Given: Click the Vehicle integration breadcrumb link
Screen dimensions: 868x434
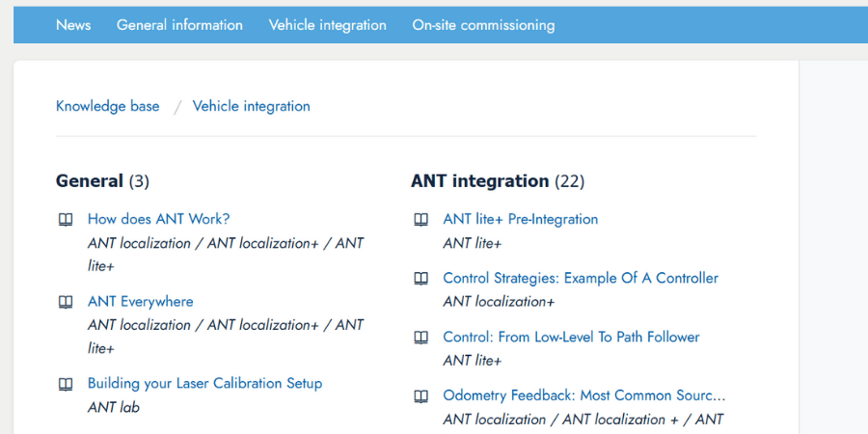Looking at the screenshot, I should tap(252, 106).
